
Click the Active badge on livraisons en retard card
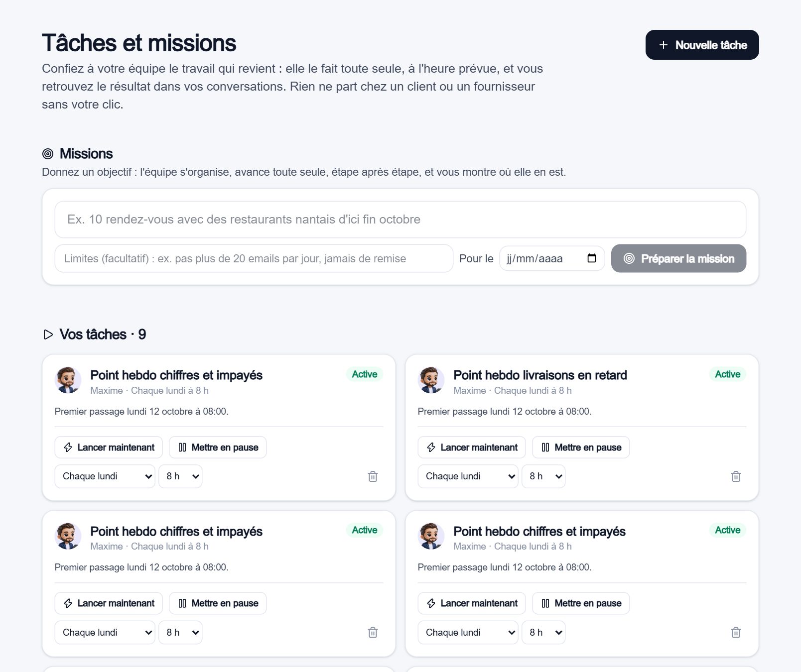tap(727, 374)
